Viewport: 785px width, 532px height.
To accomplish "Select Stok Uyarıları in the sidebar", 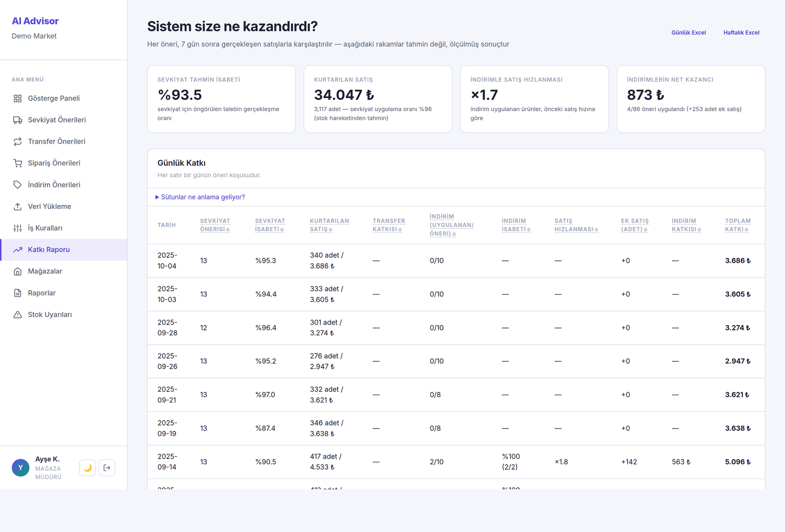I will click(x=64, y=315).
